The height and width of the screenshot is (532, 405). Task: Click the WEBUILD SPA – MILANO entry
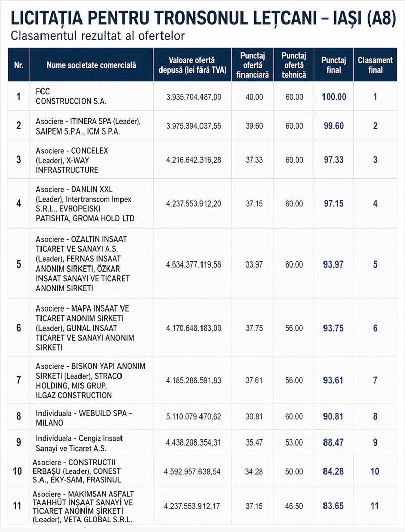[x=84, y=418]
